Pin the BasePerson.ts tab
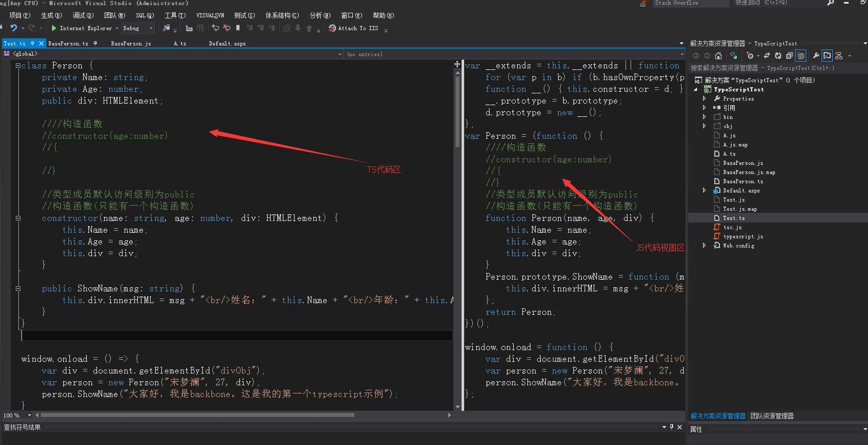The width and height of the screenshot is (868, 445). click(x=95, y=43)
